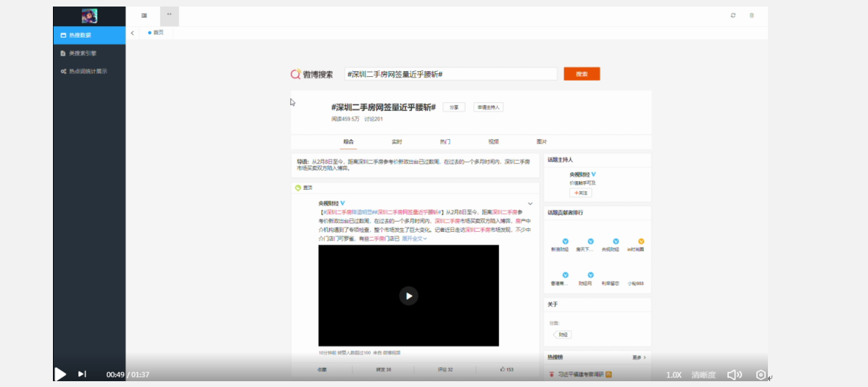Viewport: 868px width, 387px height.
Task: Click the 分享 button next to topic title
Action: [454, 107]
